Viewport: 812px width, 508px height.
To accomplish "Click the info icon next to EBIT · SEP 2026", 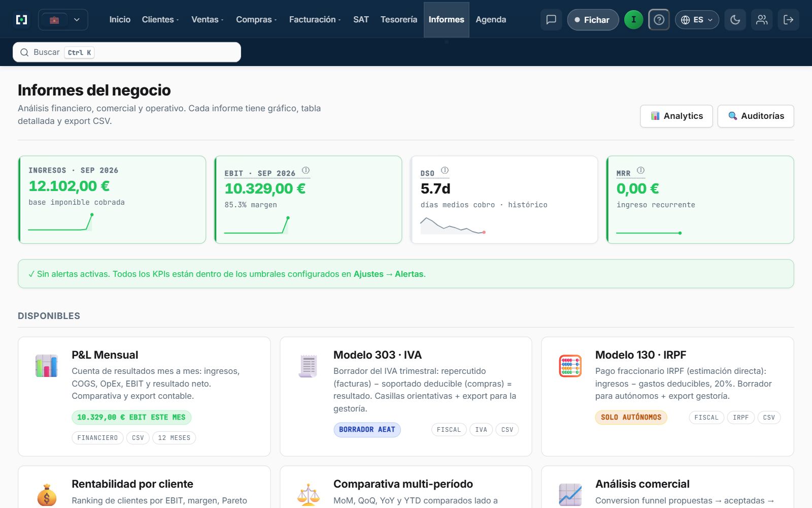I will [306, 170].
